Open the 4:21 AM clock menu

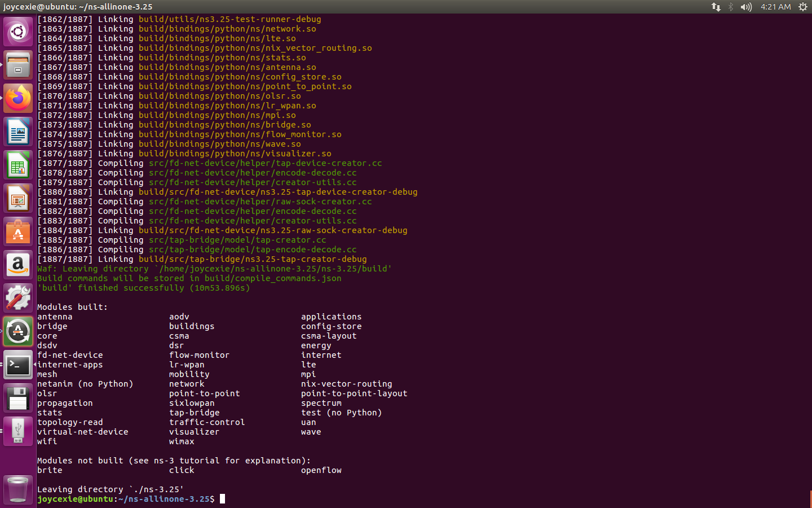775,7
